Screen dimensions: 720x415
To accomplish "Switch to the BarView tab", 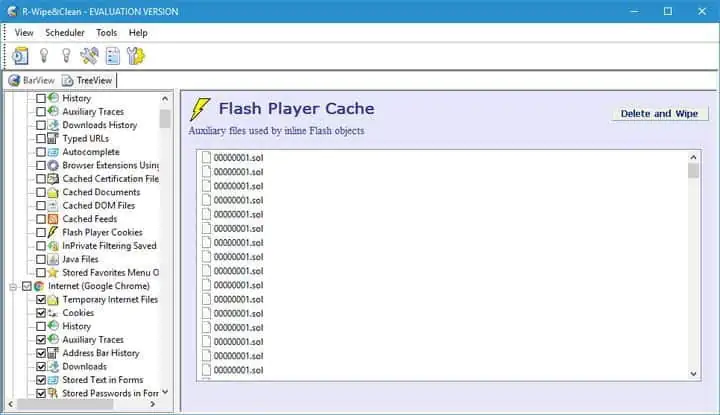I will 32,80.
